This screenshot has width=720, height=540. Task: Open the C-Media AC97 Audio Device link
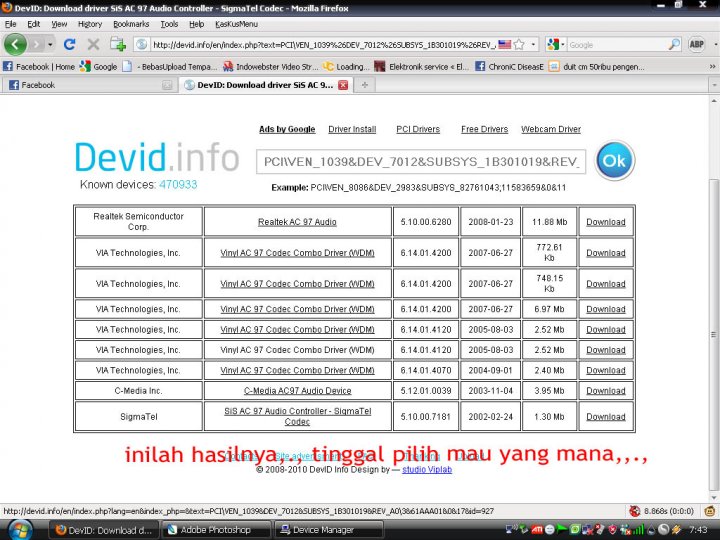298,391
